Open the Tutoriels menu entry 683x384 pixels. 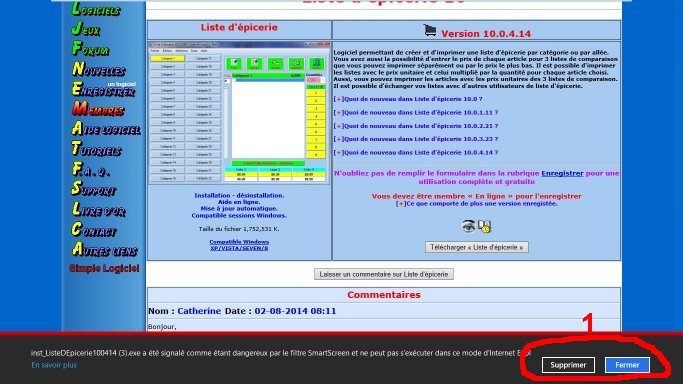point(96,149)
